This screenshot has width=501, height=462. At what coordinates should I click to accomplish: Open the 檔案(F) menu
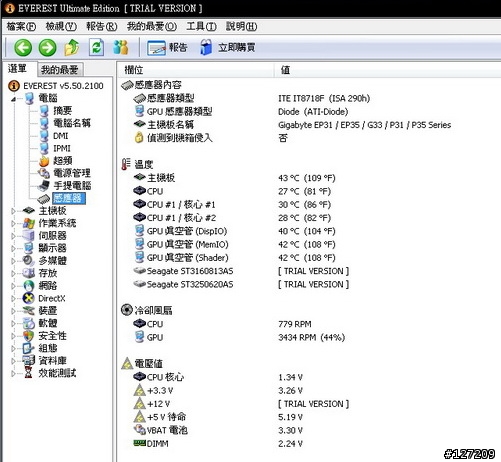coord(21,26)
